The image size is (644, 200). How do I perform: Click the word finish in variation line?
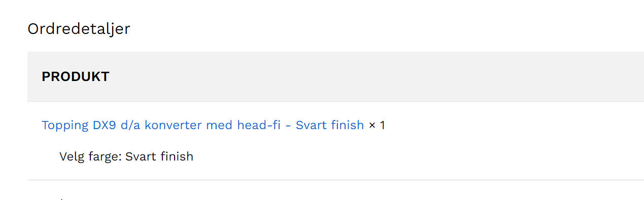click(x=177, y=156)
